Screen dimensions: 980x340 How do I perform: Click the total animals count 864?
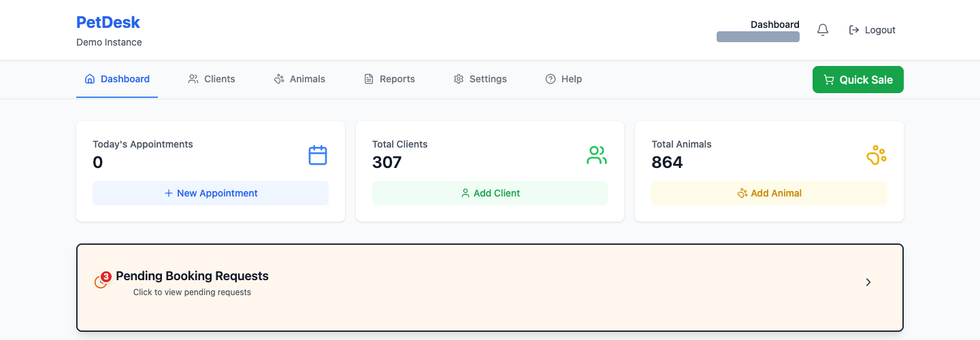point(667,163)
